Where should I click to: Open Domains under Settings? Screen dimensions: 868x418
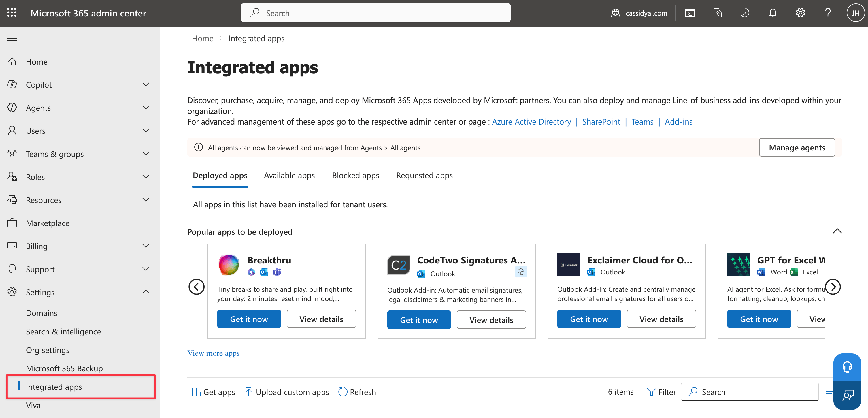tap(41, 313)
